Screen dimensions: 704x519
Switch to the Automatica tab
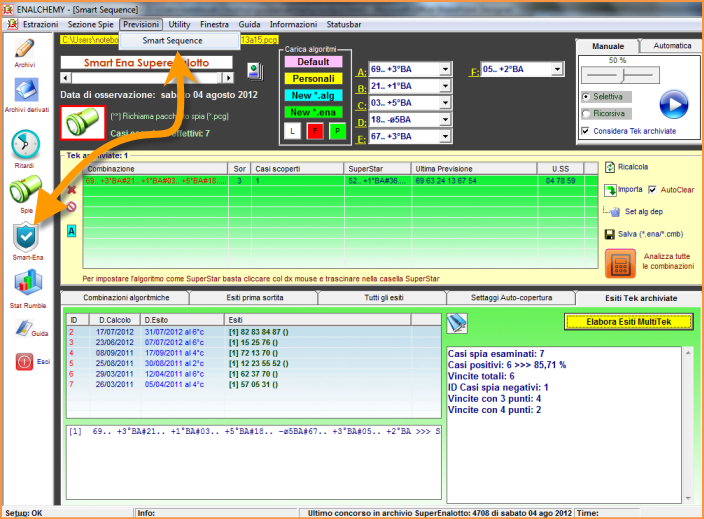pos(672,46)
